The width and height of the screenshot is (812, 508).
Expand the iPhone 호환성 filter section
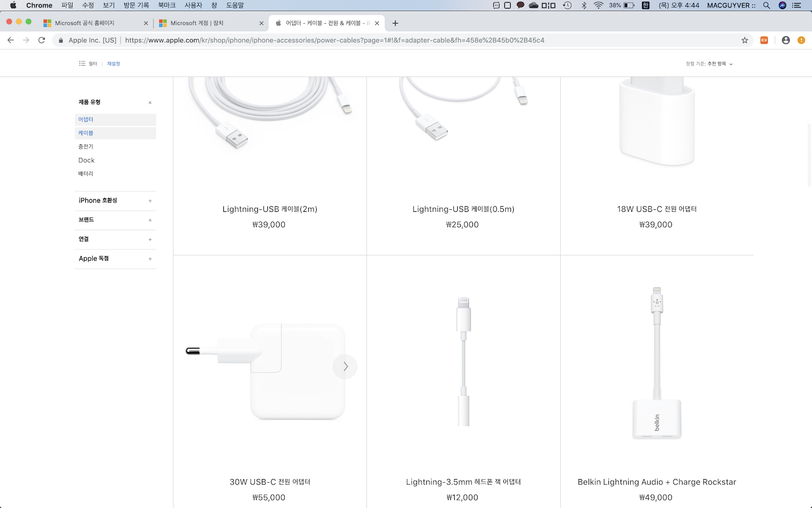click(116, 201)
